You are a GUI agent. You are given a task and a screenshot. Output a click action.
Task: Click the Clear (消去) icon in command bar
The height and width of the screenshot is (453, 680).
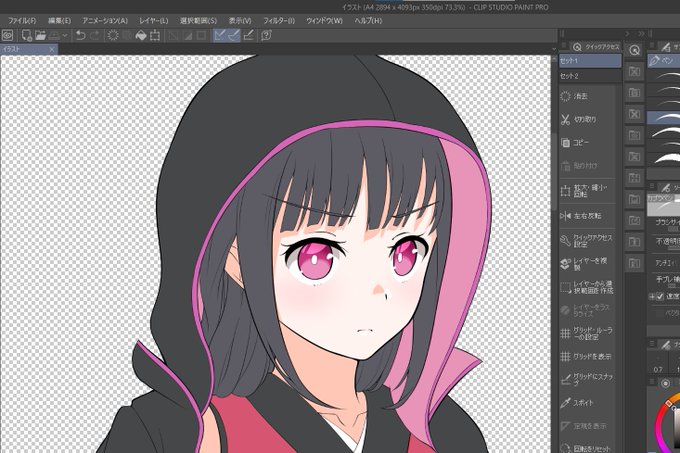coord(113,36)
